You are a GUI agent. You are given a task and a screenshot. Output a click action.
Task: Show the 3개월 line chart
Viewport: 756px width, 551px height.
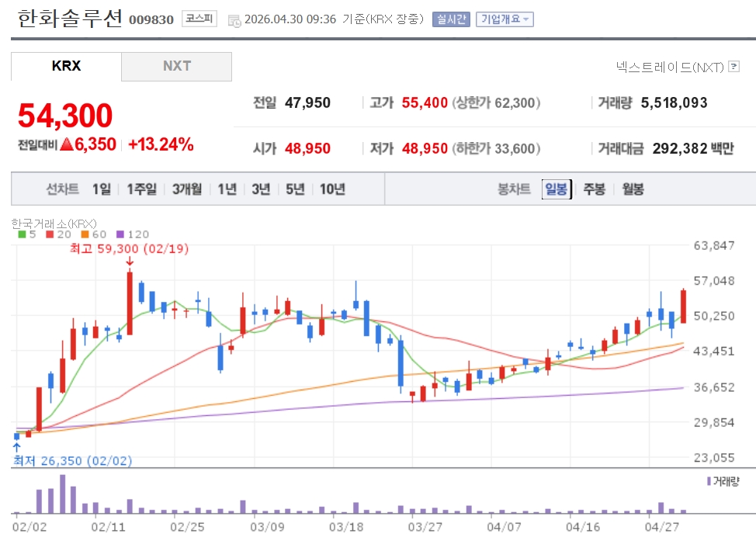(x=187, y=189)
